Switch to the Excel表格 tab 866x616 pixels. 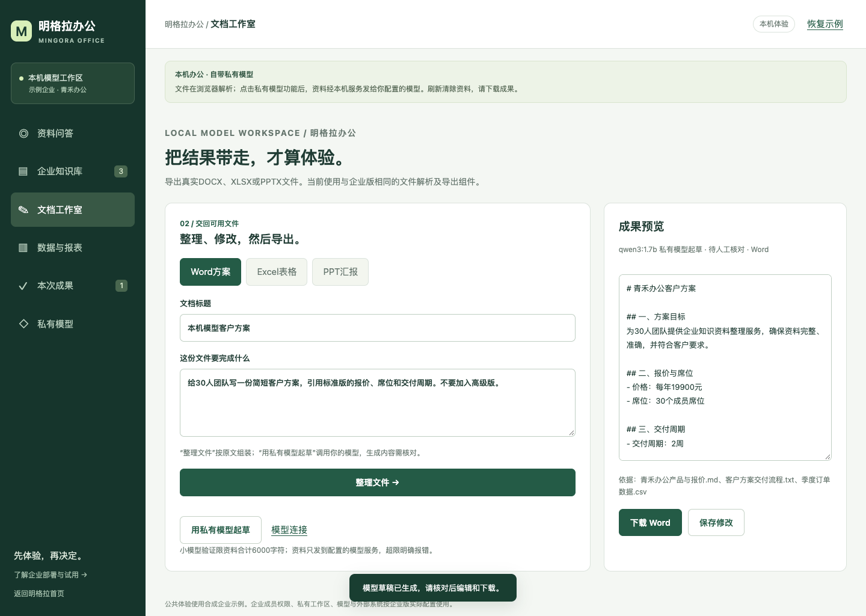pos(277,272)
